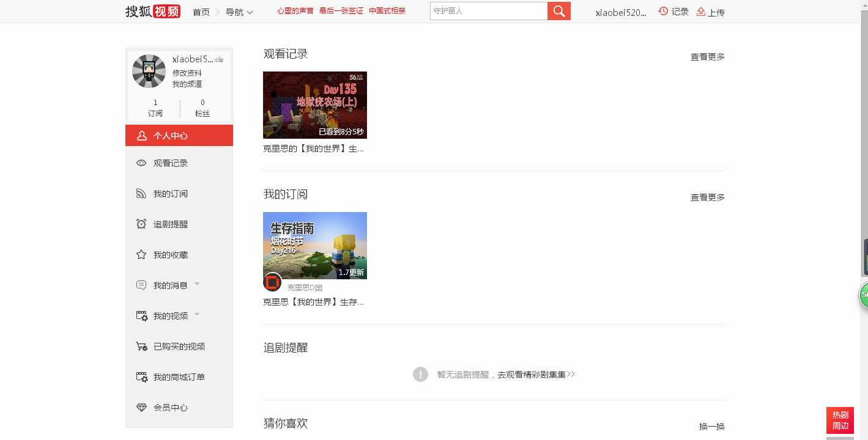Image resolution: width=868 pixels, height=440 pixels.
Task: Click the user avatar picture
Action: point(149,71)
